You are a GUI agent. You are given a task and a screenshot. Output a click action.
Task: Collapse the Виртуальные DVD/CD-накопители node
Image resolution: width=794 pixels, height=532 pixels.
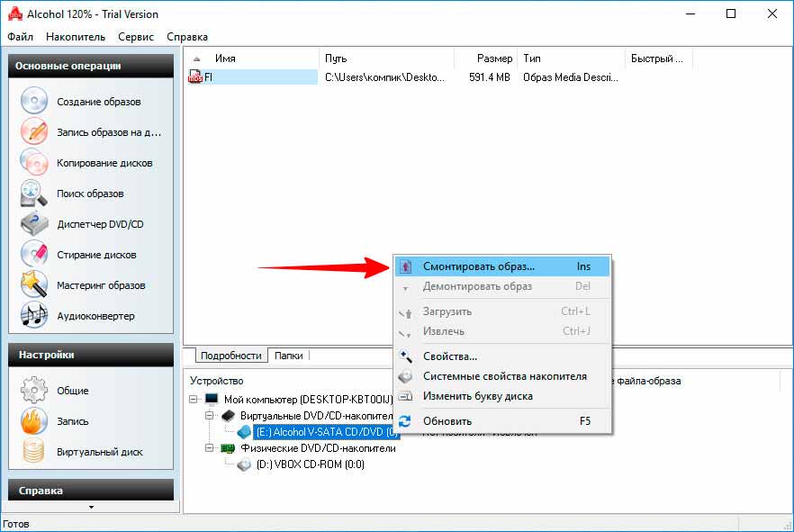209,416
